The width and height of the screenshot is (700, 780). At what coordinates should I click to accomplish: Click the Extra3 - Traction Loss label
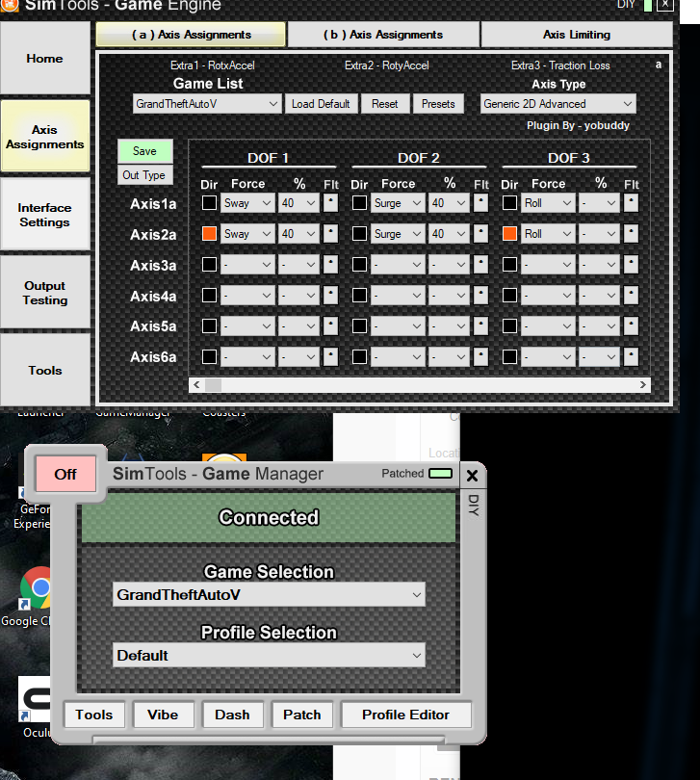pos(560,65)
